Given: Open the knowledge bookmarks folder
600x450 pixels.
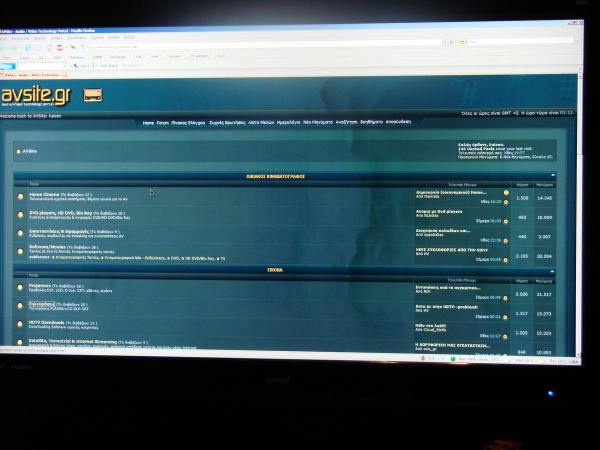Looking at the screenshot, I should (115, 57).
